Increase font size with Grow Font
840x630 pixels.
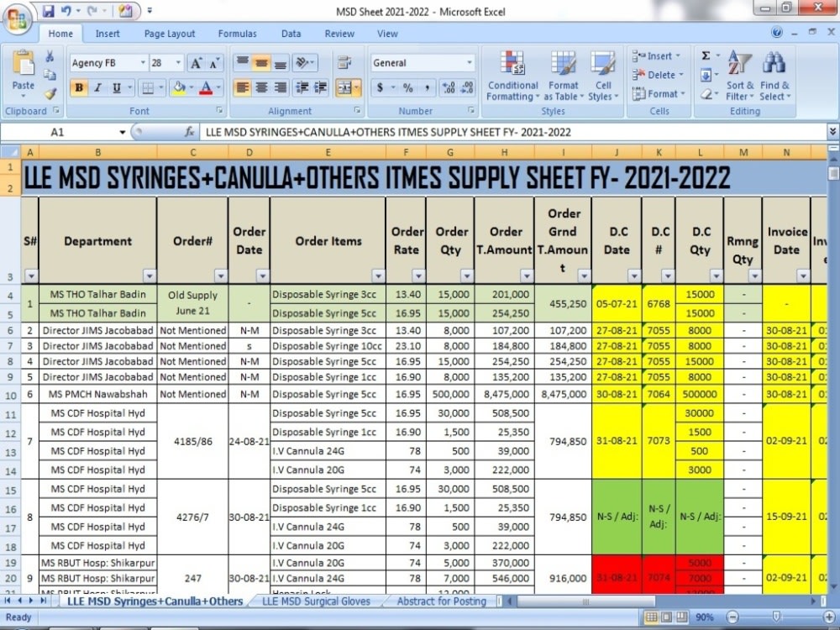click(x=196, y=63)
